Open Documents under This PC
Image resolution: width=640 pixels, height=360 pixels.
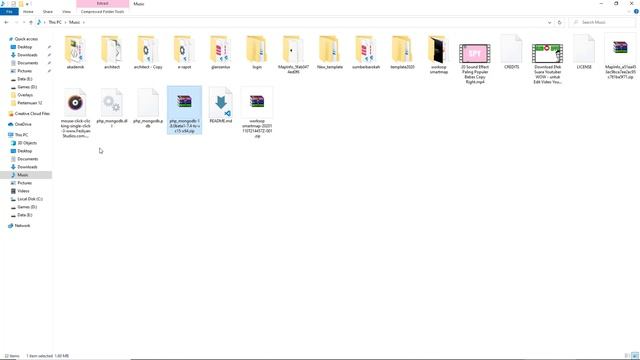point(27,159)
